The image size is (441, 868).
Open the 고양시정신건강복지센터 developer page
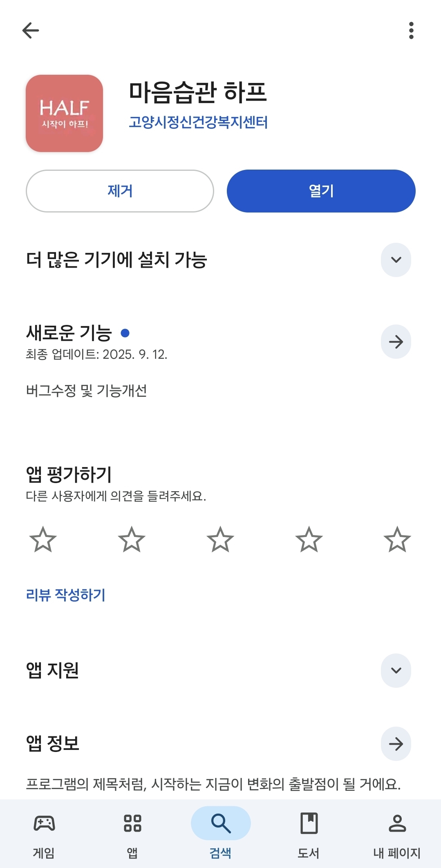(198, 122)
